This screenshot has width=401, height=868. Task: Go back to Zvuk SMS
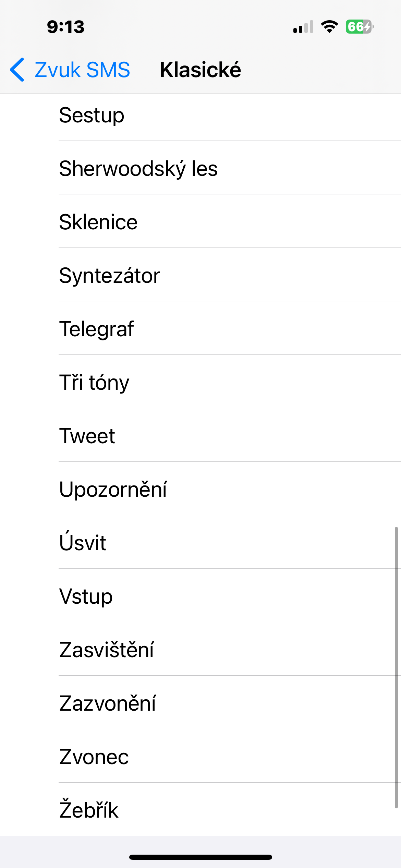point(82,70)
